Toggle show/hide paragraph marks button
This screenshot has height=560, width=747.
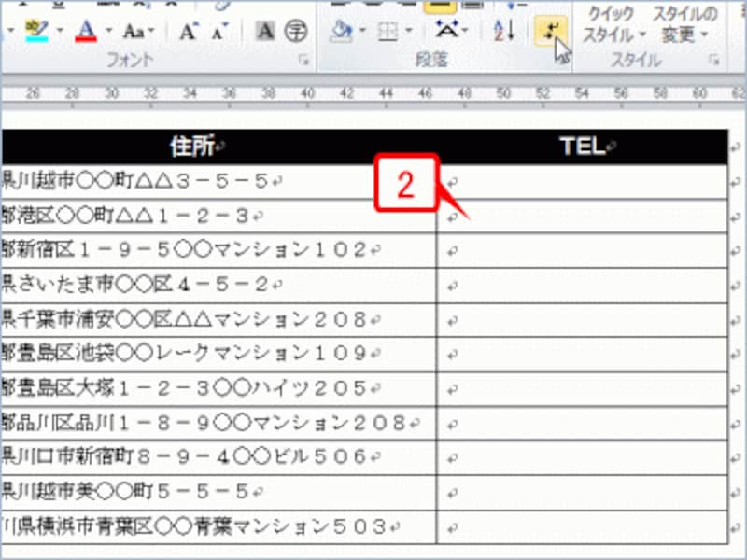pyautogui.click(x=551, y=32)
